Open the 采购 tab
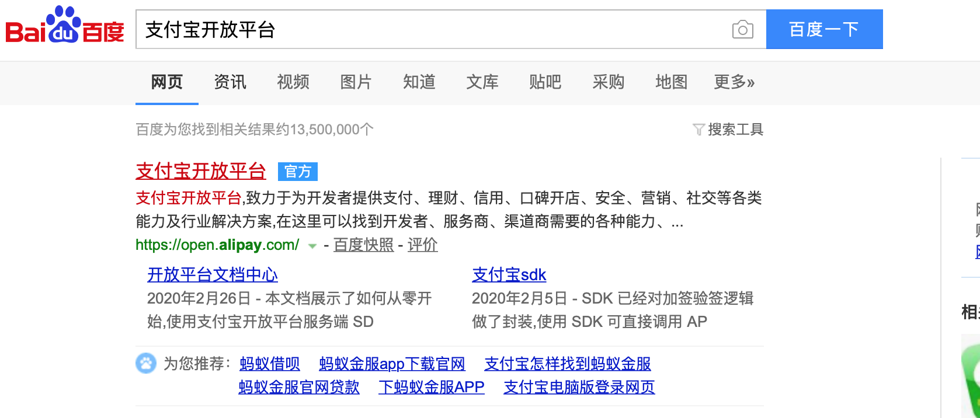The width and height of the screenshot is (980, 418). pyautogui.click(x=609, y=82)
